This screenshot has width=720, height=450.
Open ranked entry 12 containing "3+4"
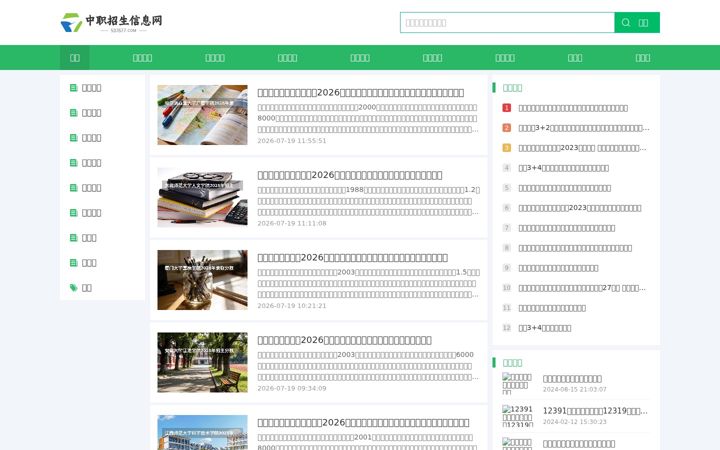click(545, 328)
